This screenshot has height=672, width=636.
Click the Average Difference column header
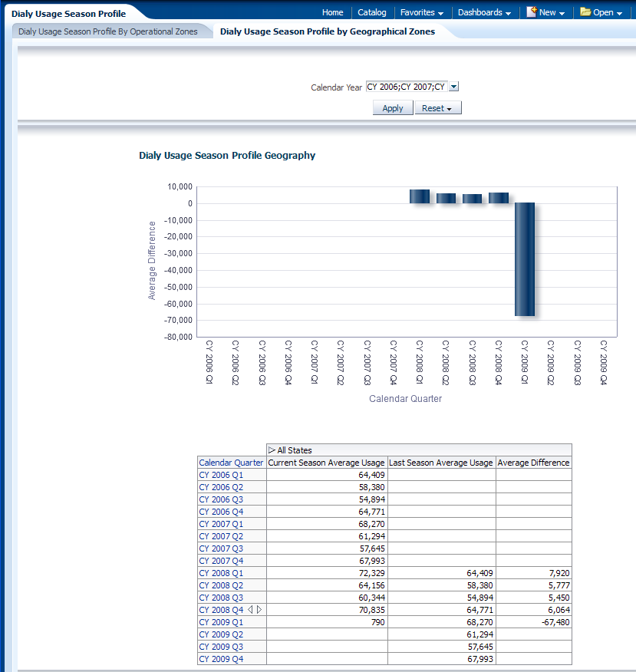pyautogui.click(x=533, y=463)
